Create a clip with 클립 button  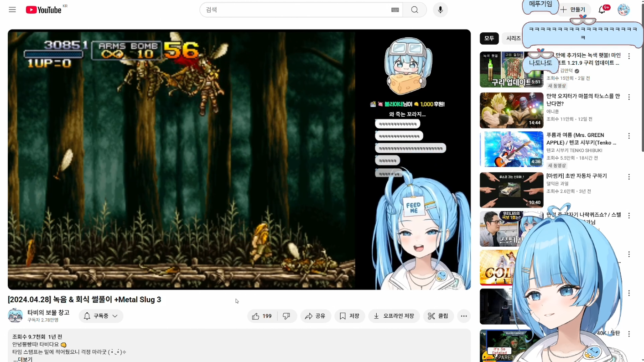(439, 316)
